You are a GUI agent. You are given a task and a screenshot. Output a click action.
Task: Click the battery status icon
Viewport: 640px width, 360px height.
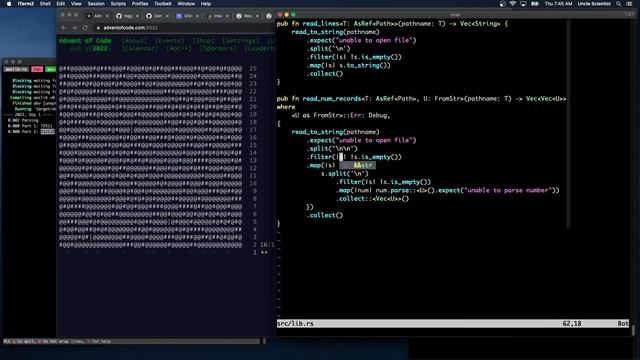tap(535, 4)
